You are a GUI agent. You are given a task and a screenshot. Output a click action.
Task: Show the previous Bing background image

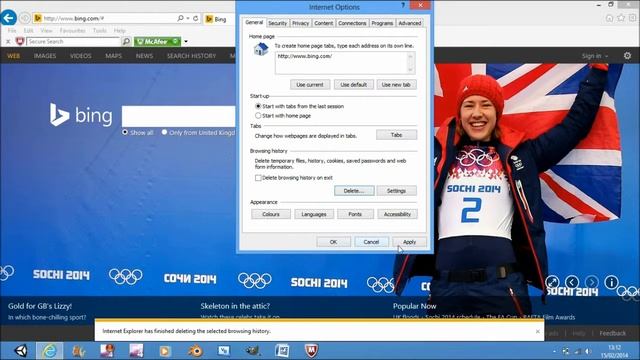click(x=572, y=282)
